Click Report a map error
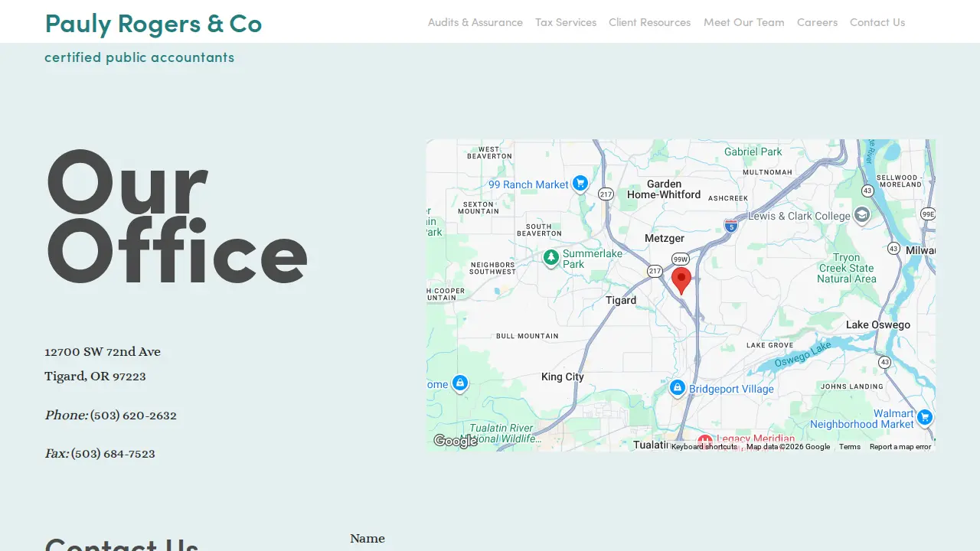This screenshot has width=980, height=551. click(x=900, y=447)
